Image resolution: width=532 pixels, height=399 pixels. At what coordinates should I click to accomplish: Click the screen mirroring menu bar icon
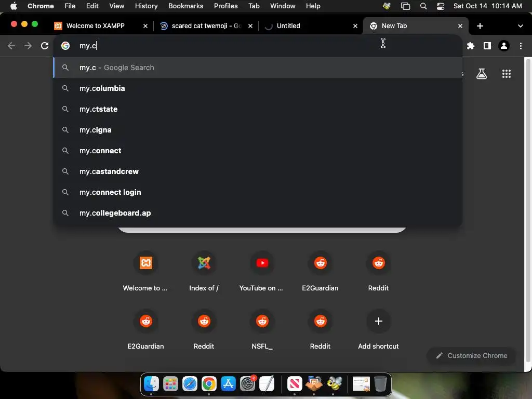pos(405,6)
